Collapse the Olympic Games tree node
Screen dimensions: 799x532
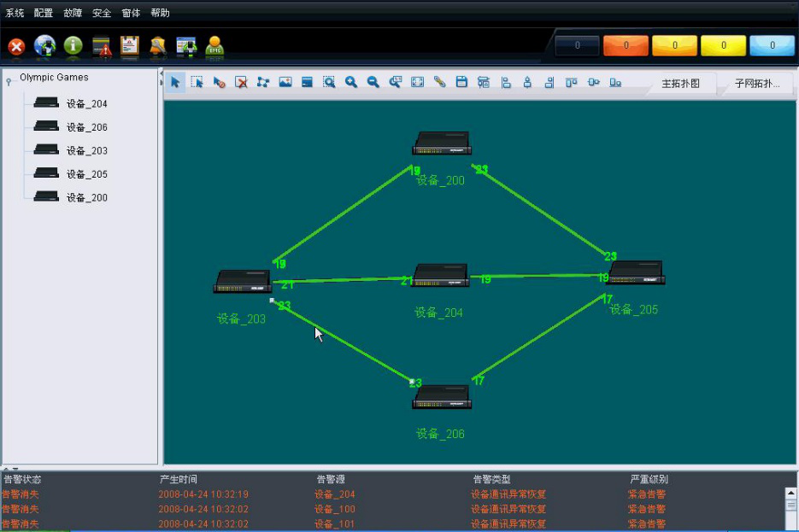pos(9,79)
